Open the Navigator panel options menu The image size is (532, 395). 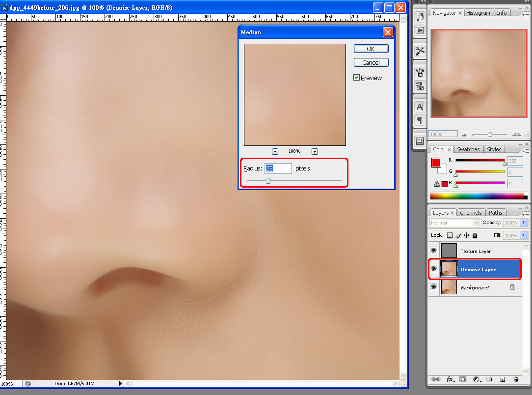[525, 13]
